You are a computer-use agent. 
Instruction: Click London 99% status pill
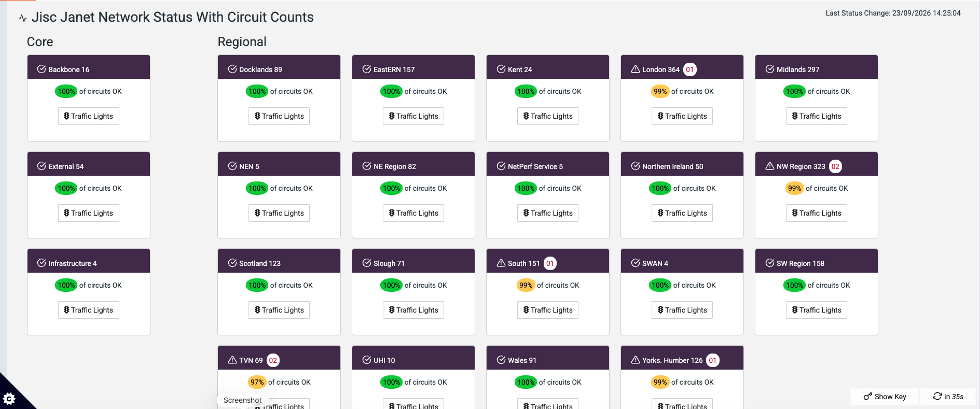pyautogui.click(x=660, y=91)
